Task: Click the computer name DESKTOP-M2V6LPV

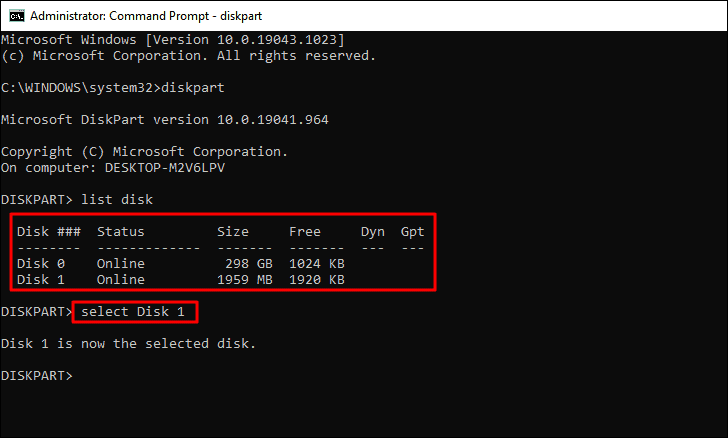Action: point(165,168)
